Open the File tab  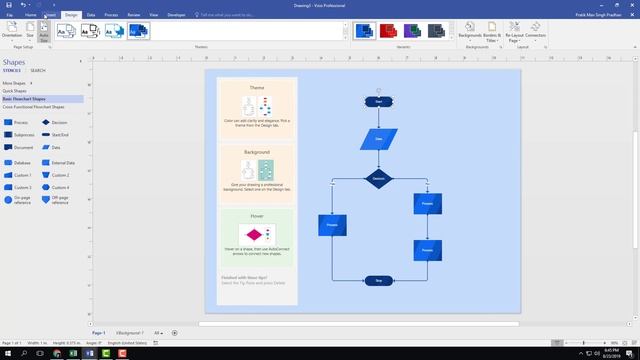point(9,15)
